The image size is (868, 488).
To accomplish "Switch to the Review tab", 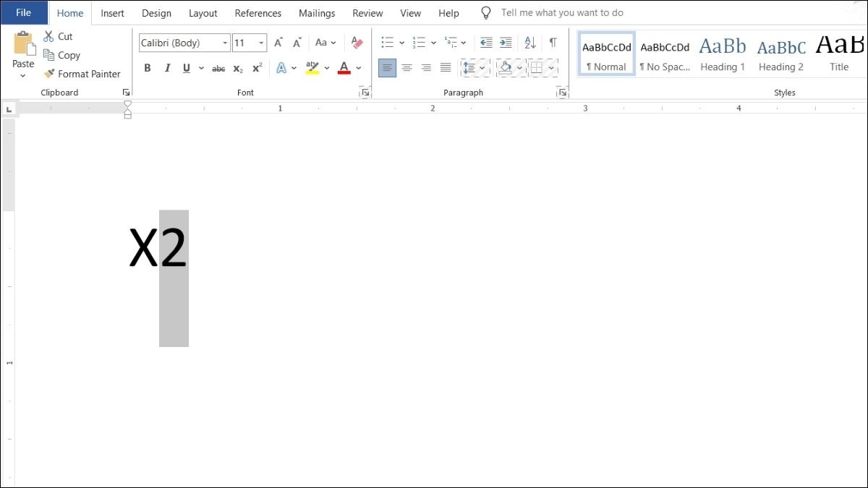I will 367,13.
